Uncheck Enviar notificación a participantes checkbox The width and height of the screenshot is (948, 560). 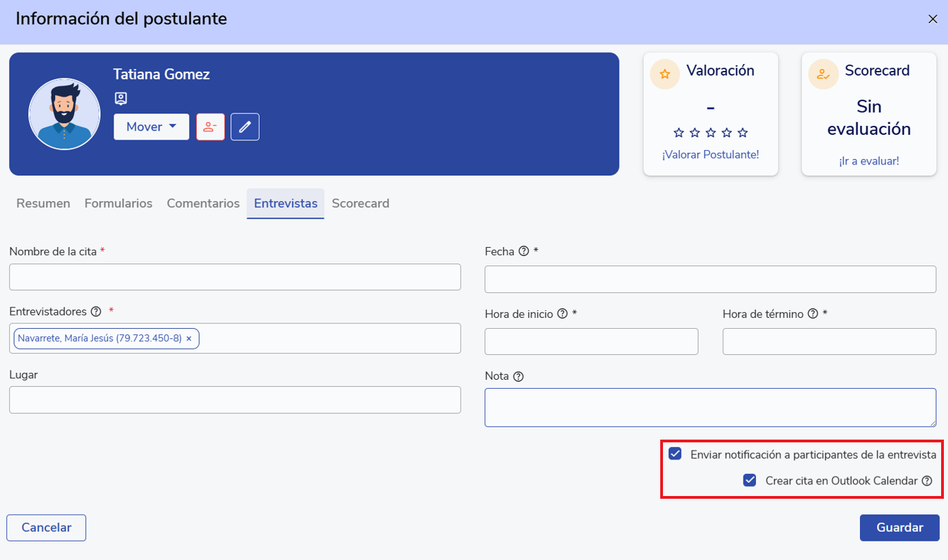pyautogui.click(x=675, y=454)
